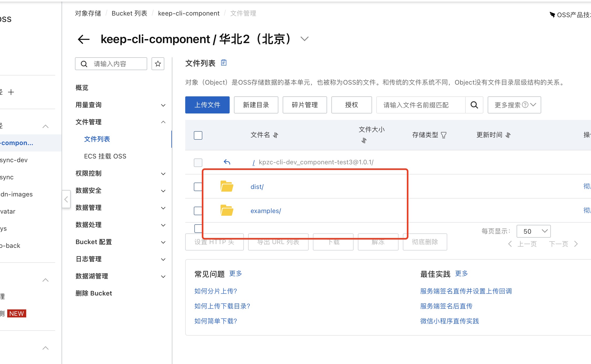Click the search magnifier button for file prefix

tap(474, 105)
